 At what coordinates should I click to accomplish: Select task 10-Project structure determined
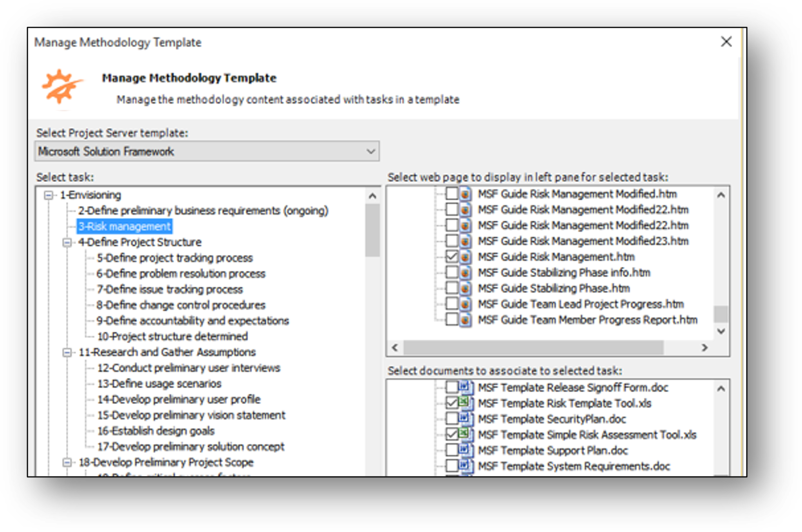coord(172,336)
